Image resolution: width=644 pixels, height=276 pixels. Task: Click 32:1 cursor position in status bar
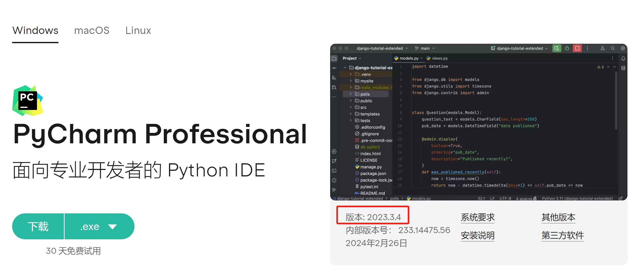pos(481,198)
